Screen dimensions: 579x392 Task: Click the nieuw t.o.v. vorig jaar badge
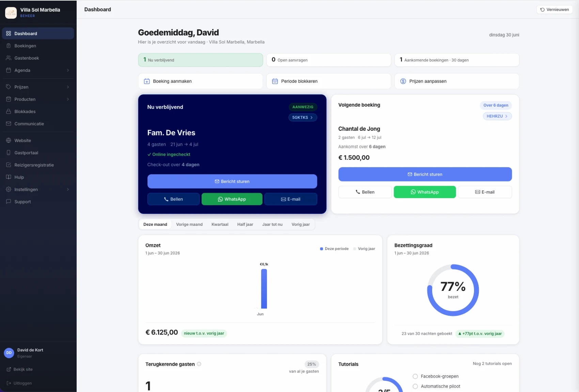[x=204, y=333]
